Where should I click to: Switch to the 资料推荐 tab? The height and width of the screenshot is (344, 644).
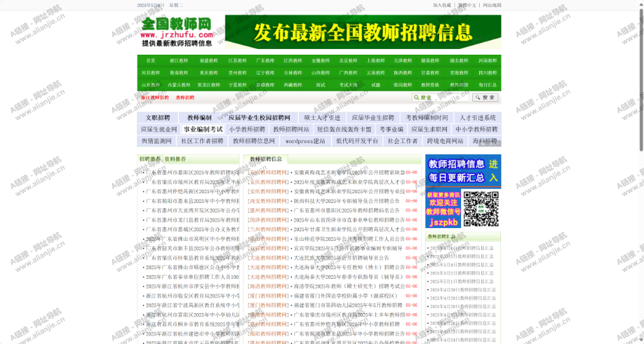[x=175, y=159]
